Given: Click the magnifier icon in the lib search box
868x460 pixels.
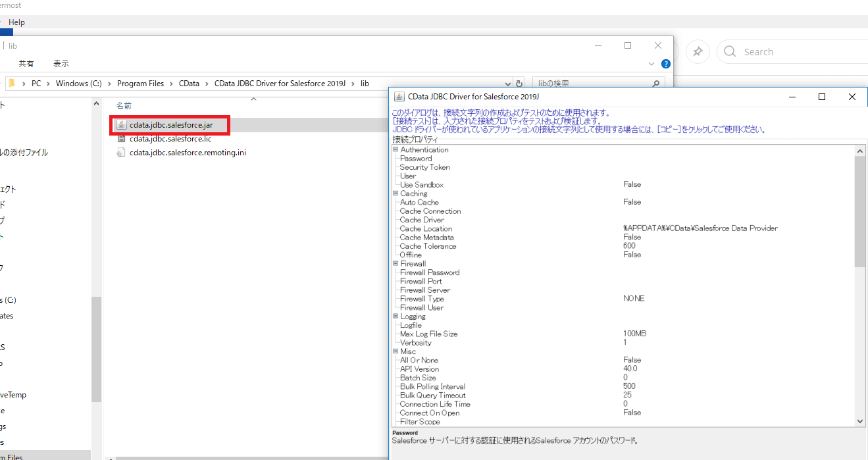Looking at the screenshot, I should (x=655, y=84).
